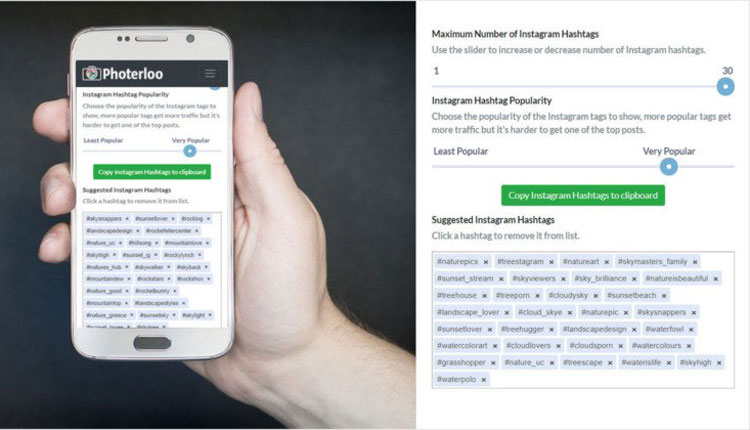This screenshot has width=750, height=430.
Task: Select the #landscape_lover hashtag chip
Action: [473, 312]
